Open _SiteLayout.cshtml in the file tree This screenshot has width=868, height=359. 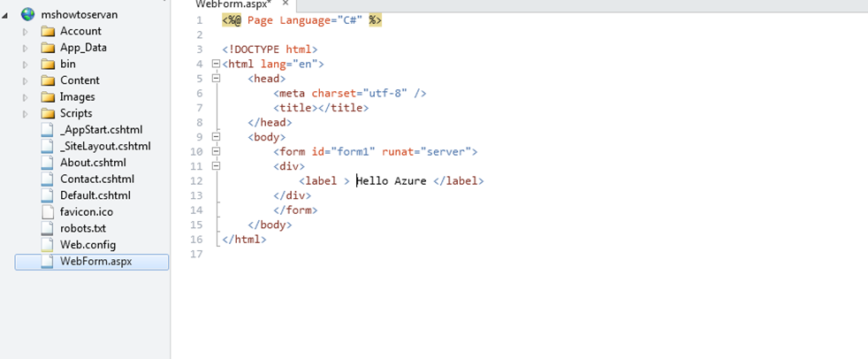tap(105, 146)
